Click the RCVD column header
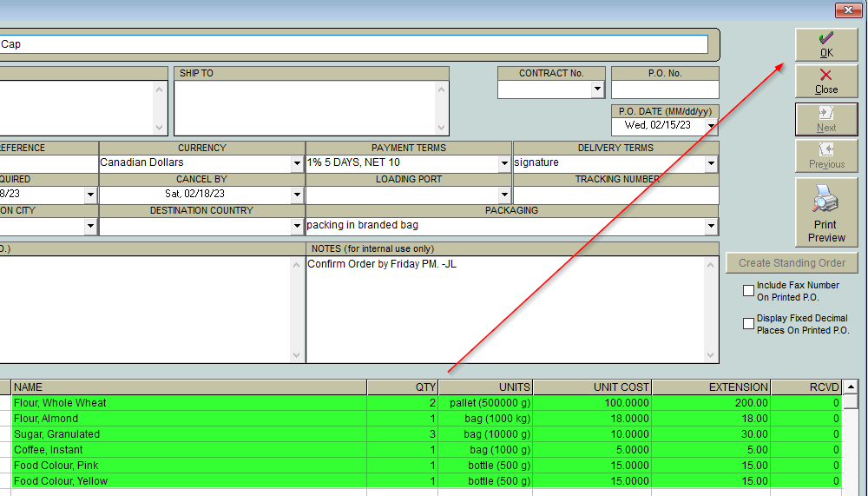This screenshot has height=496, width=868. tap(806, 387)
